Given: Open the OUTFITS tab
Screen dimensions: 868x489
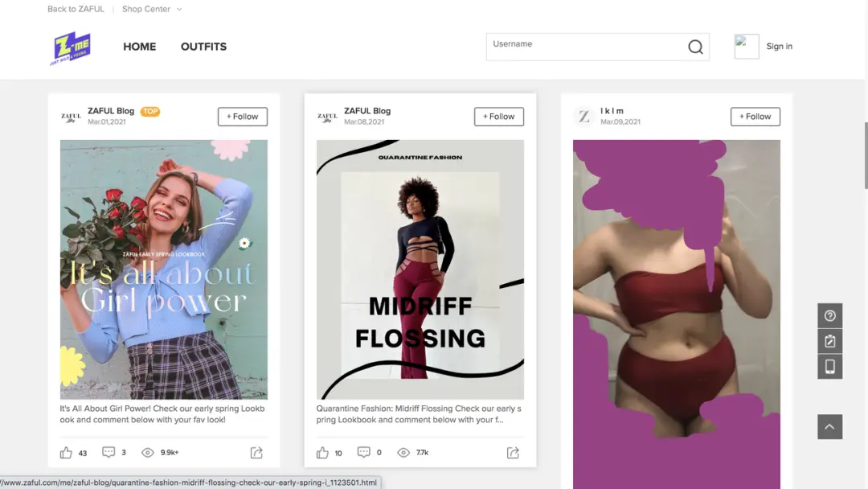Looking at the screenshot, I should click(x=203, y=47).
